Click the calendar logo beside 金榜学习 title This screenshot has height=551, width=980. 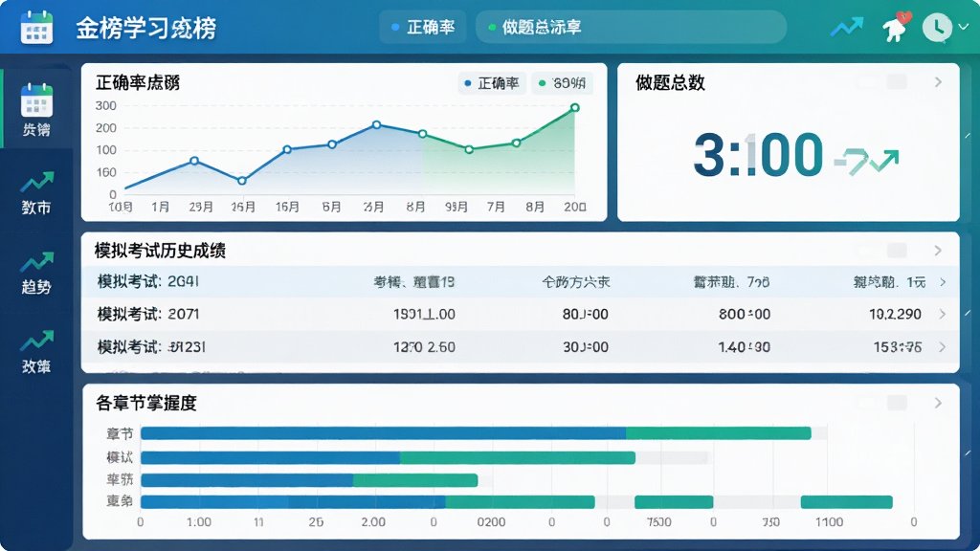(36, 27)
